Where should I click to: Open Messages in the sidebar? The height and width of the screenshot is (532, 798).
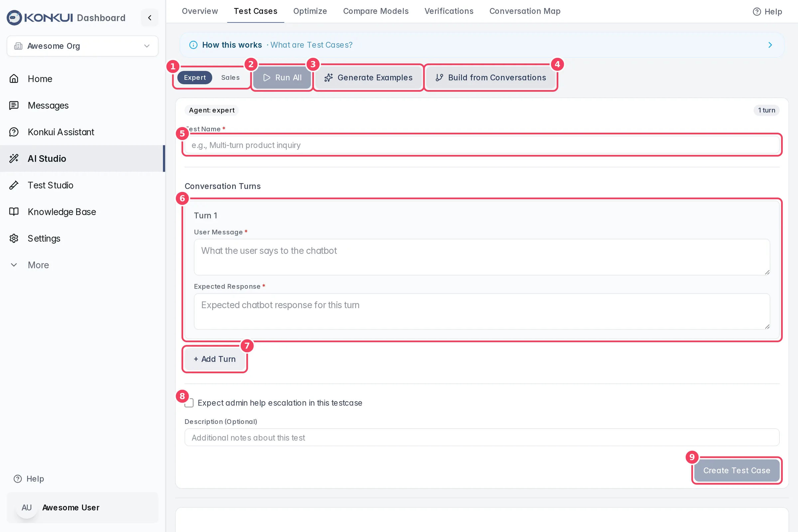tap(82, 105)
